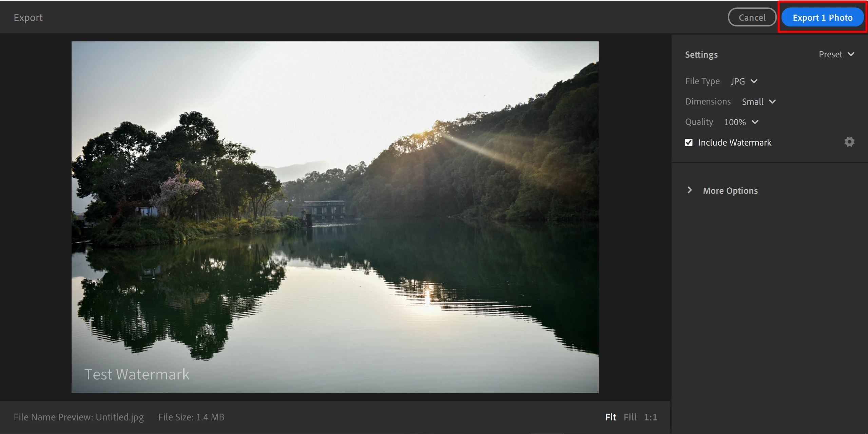Click the Preset label in Settings
Viewport: 868px width, 434px height.
(x=830, y=54)
